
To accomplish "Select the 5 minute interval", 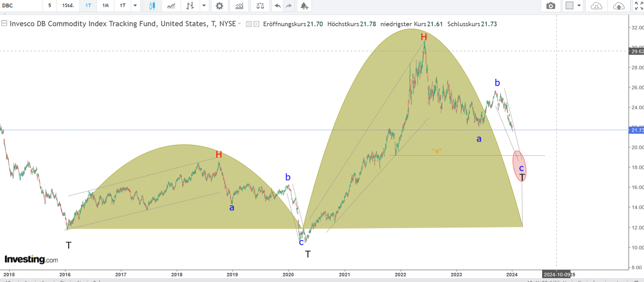I will (50, 6).
